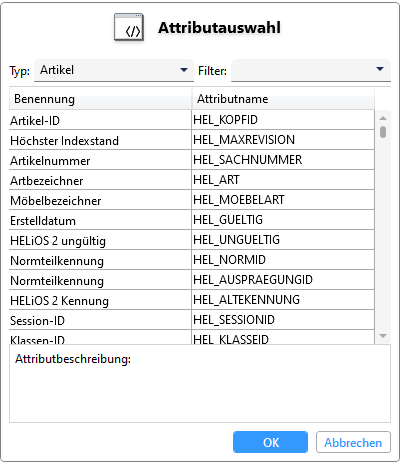402x465 pixels.
Task: Pick the HEL_MOEBELART attribute cell
Action: [283, 200]
